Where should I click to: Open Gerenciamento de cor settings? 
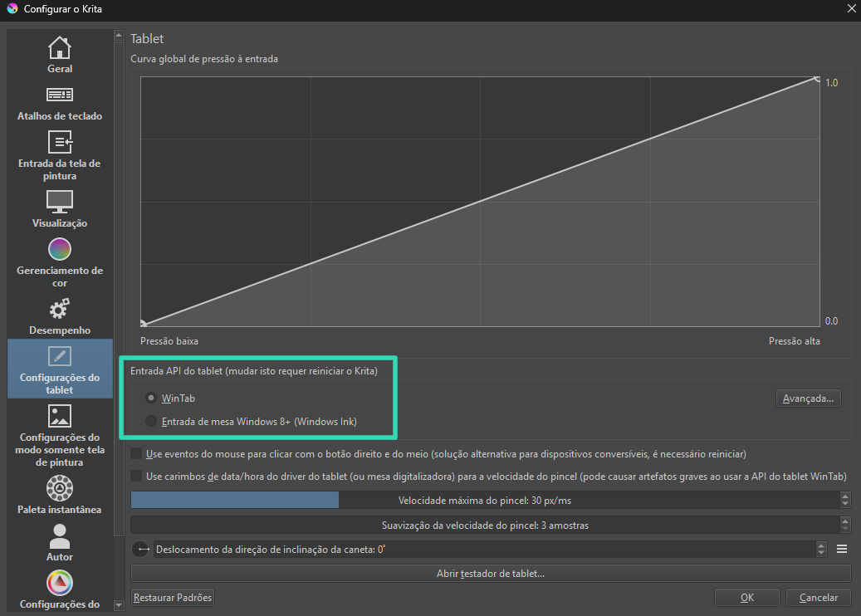coord(59,263)
